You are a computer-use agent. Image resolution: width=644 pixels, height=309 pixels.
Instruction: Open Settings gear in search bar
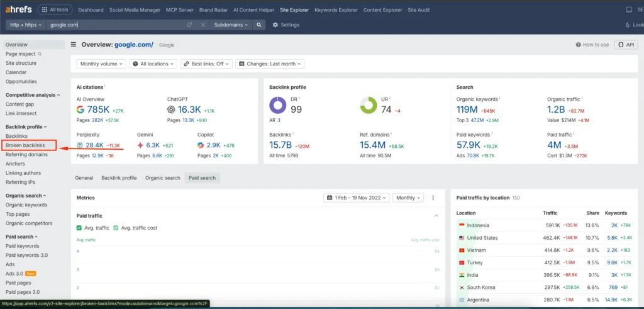[x=286, y=25]
